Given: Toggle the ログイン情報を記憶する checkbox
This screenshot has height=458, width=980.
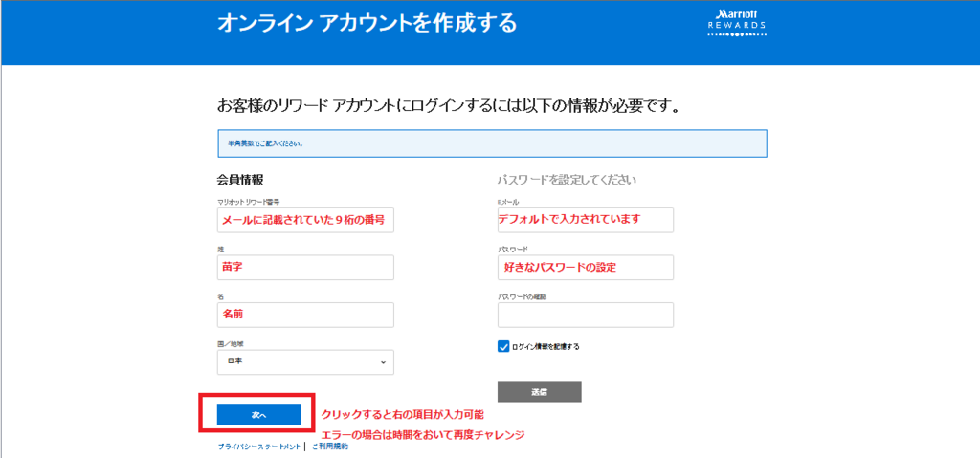Looking at the screenshot, I should [x=503, y=347].
